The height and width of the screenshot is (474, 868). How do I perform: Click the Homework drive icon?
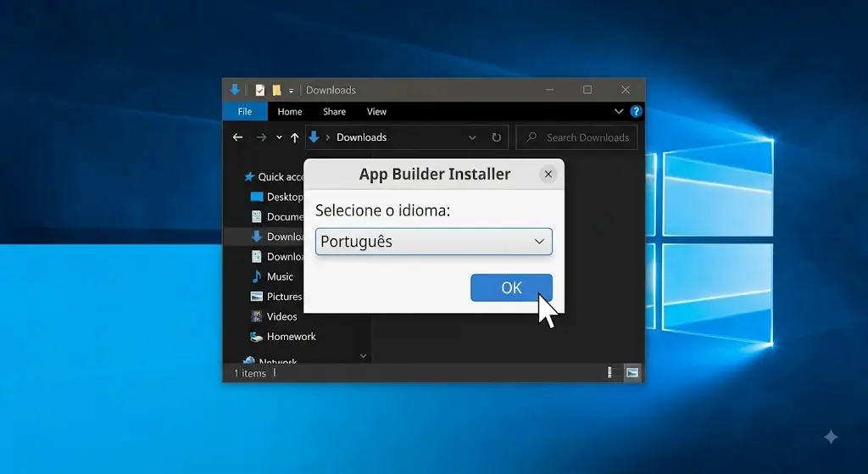(256, 336)
